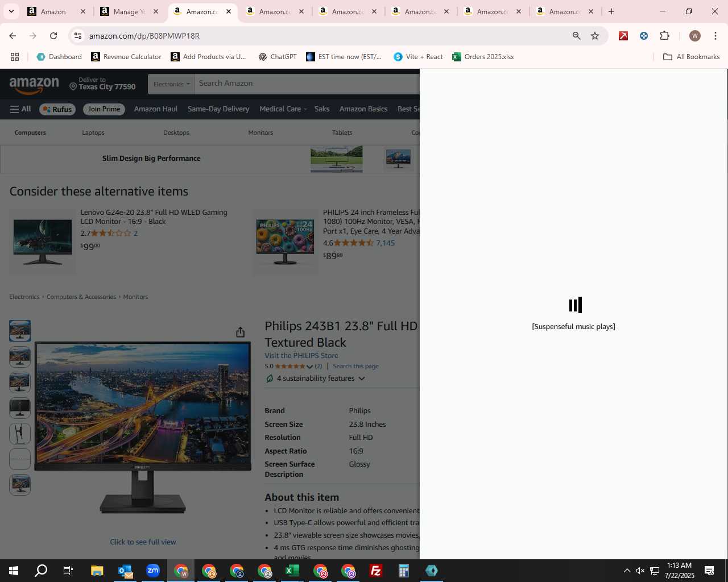Viewport: 728px width, 582px height.
Task: Select the side-profile stand thumbnail
Action: tap(20, 434)
